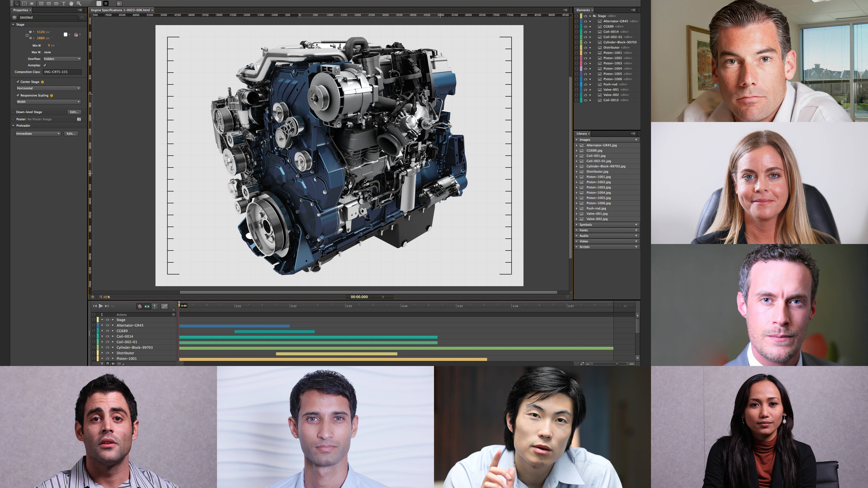Screen dimensions: 868x488
Task: Open the Horizontal center stage dropdown
Action: 48,88
